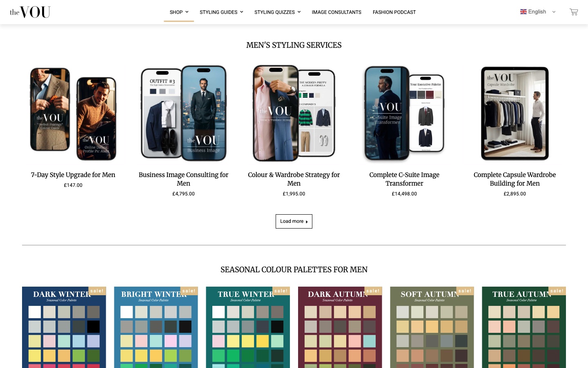The image size is (588, 368).
Task: Click the £4,795.00 price
Action: pos(183,194)
